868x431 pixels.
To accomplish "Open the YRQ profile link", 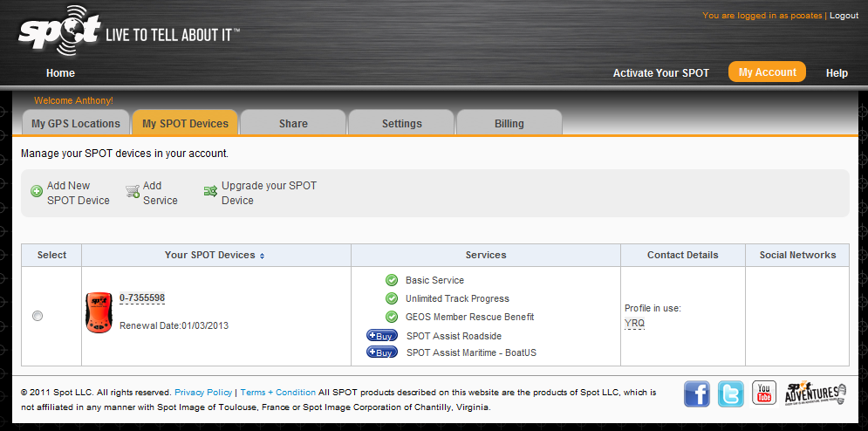I will 634,323.
